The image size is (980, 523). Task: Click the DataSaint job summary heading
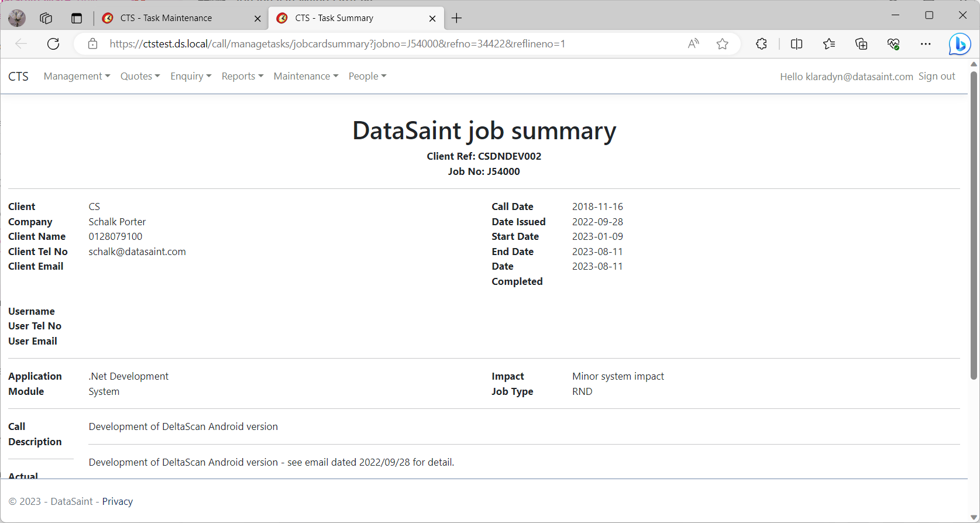(x=484, y=130)
